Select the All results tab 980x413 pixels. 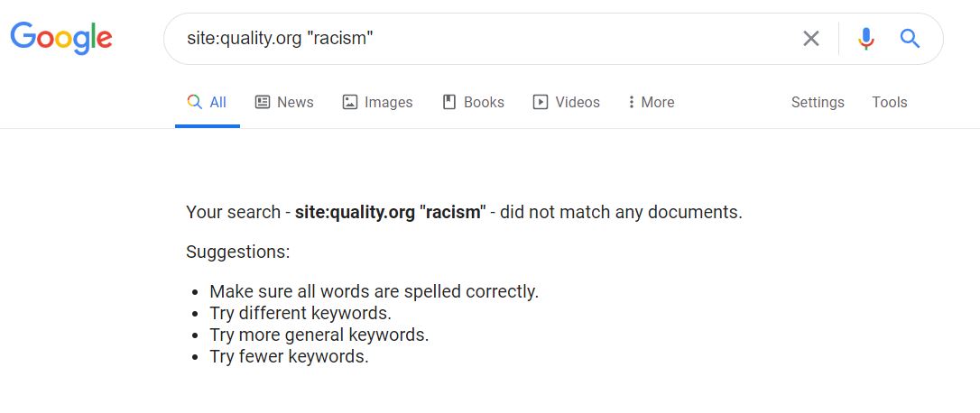[x=208, y=102]
